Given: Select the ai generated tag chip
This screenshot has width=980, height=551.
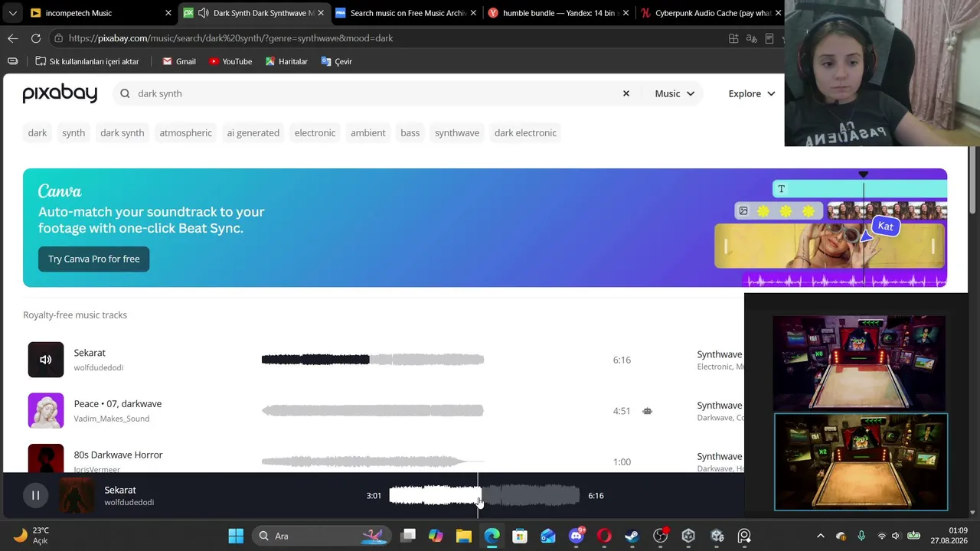Looking at the screenshot, I should pyautogui.click(x=253, y=132).
